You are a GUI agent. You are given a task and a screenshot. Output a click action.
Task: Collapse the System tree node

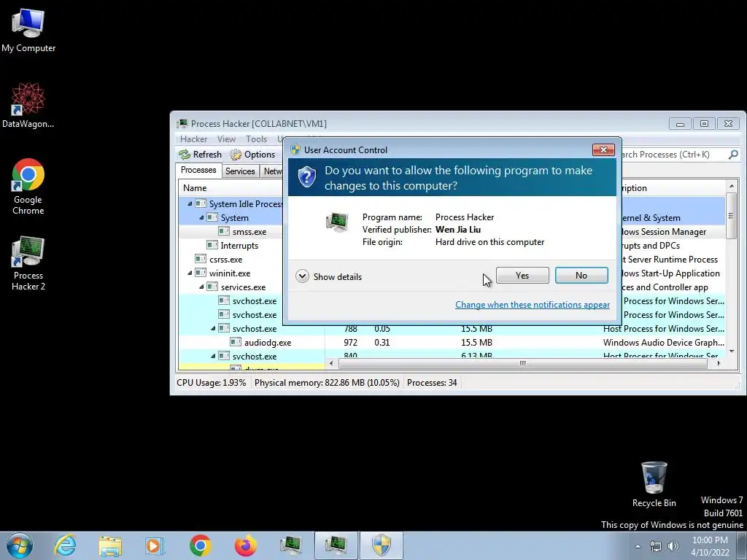point(201,217)
